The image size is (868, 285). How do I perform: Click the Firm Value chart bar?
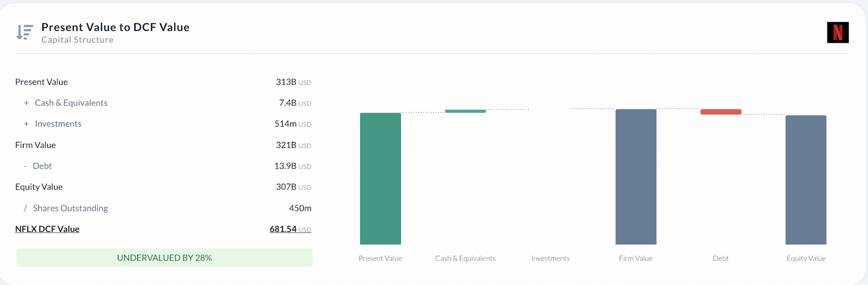pos(636,177)
